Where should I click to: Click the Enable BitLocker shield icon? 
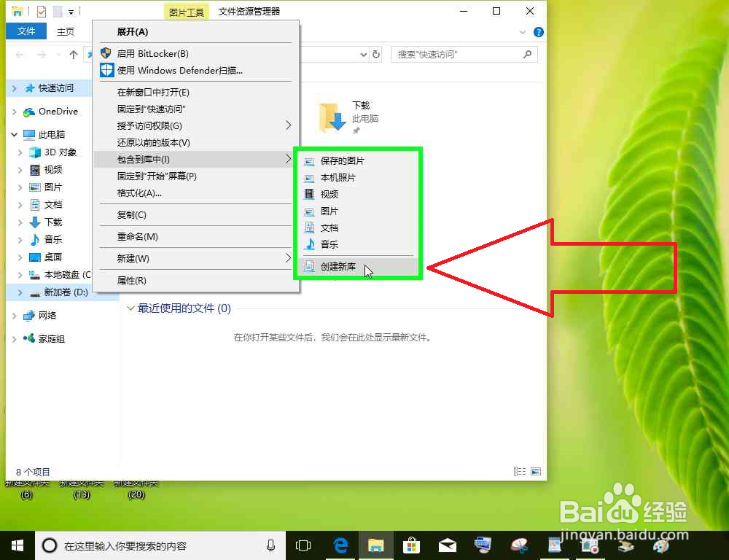(106, 53)
